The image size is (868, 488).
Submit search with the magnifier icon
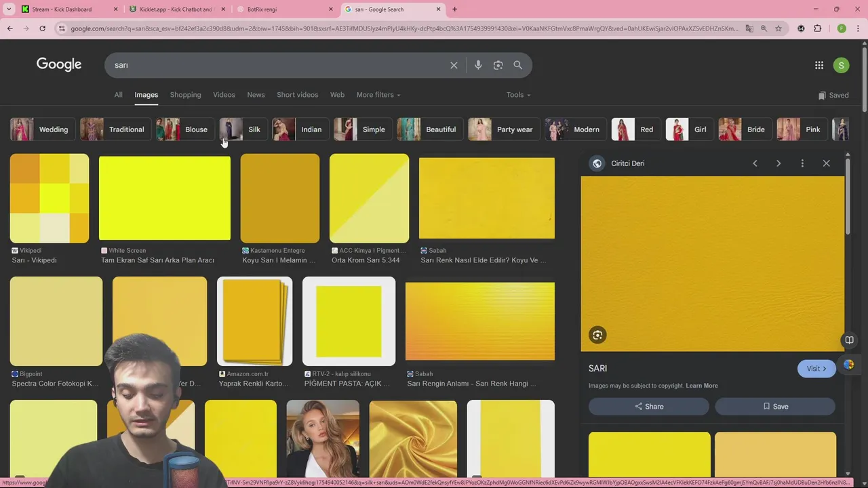518,65
